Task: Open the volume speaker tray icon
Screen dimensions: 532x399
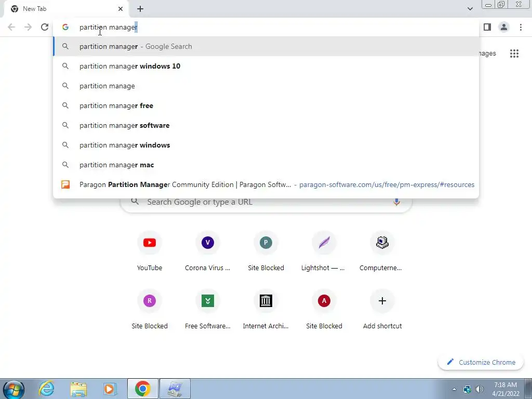Action: point(480,389)
